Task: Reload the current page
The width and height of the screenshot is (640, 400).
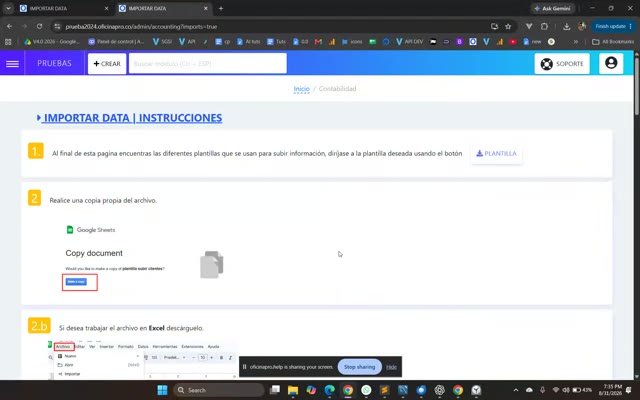Action: tap(39, 26)
